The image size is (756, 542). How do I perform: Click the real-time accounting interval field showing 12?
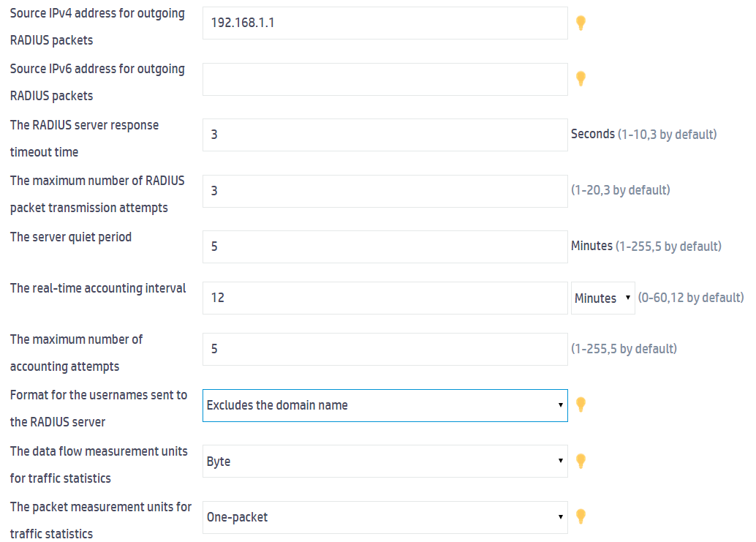[x=385, y=298]
